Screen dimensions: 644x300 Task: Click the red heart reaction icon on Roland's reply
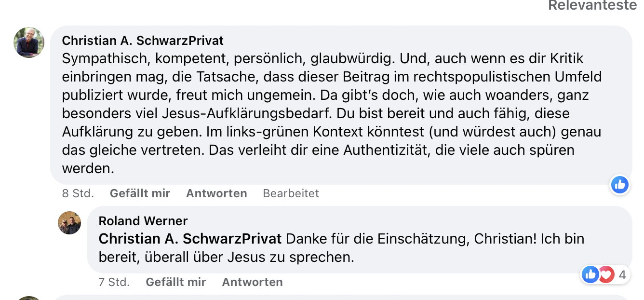605,275
